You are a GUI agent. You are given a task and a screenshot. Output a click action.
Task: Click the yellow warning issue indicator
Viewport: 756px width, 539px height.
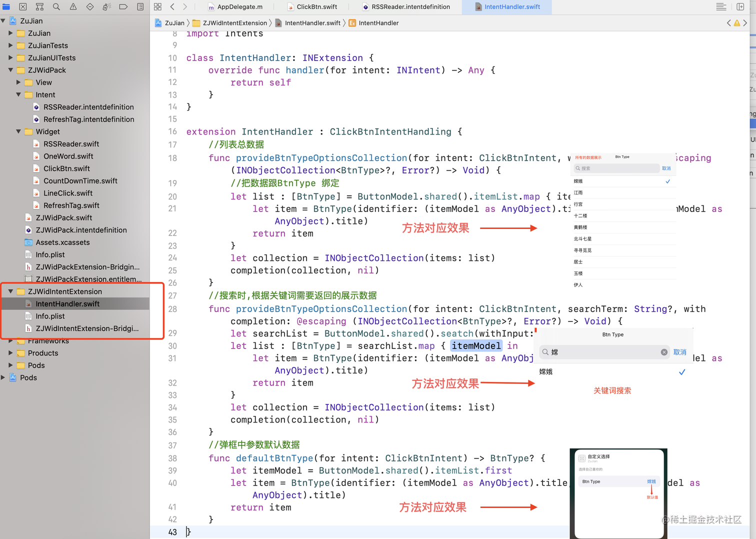coord(736,23)
